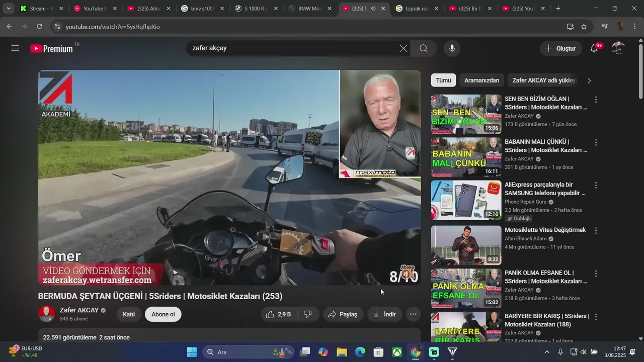This screenshot has height=362, width=644.
Task: View site information icon in address bar
Action: tap(57, 27)
